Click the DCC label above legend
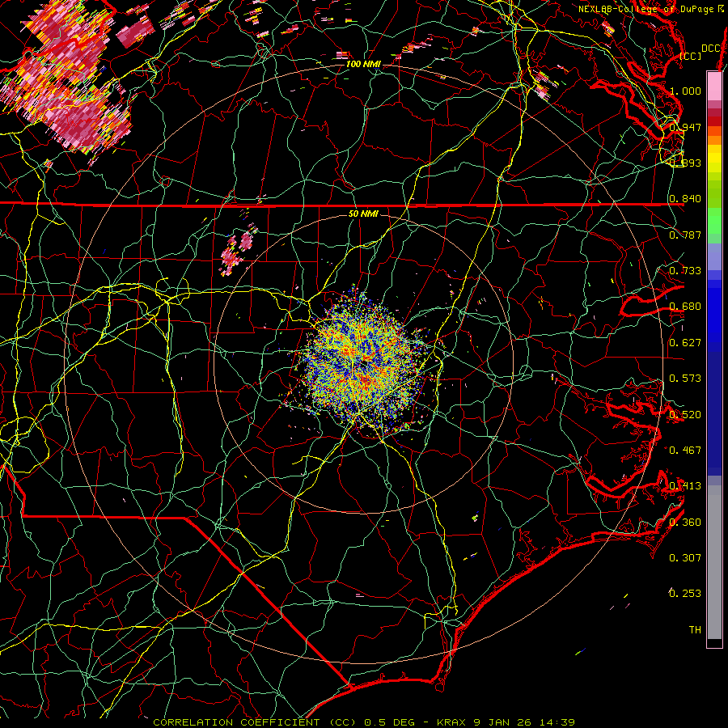 click(x=710, y=49)
